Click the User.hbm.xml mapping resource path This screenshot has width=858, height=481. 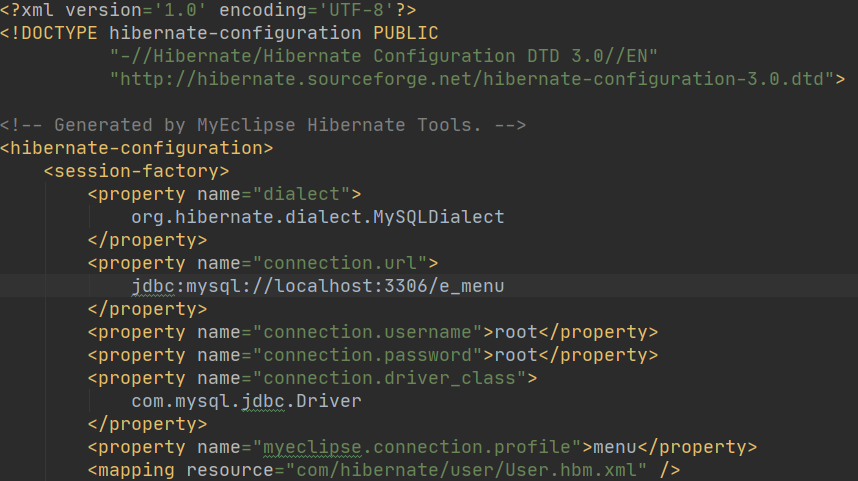466,470
